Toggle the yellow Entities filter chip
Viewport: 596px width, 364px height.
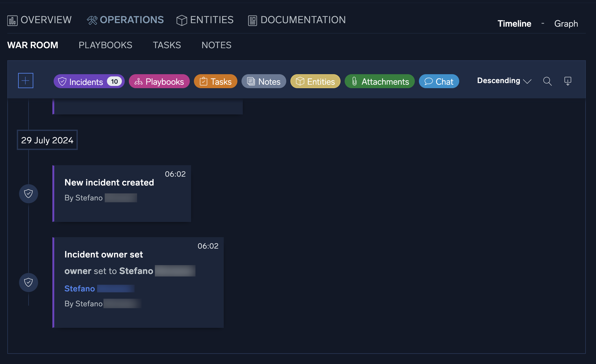(315, 81)
